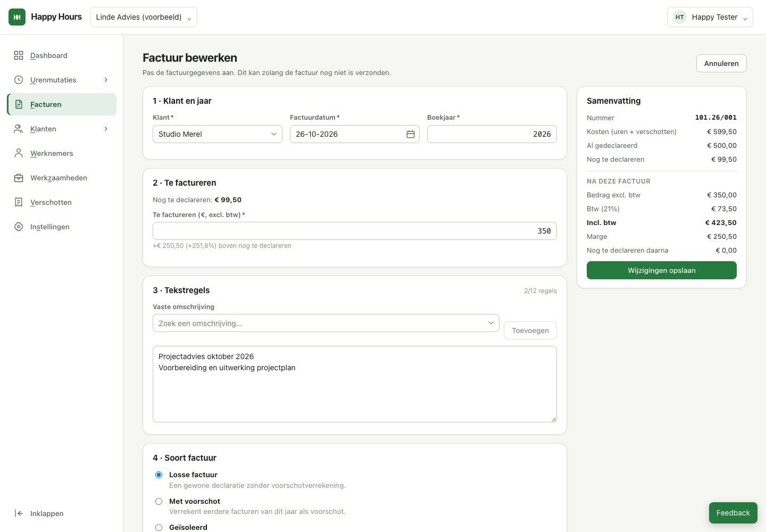Click the Klanten people icon
The width and height of the screenshot is (766, 532).
pyautogui.click(x=19, y=129)
